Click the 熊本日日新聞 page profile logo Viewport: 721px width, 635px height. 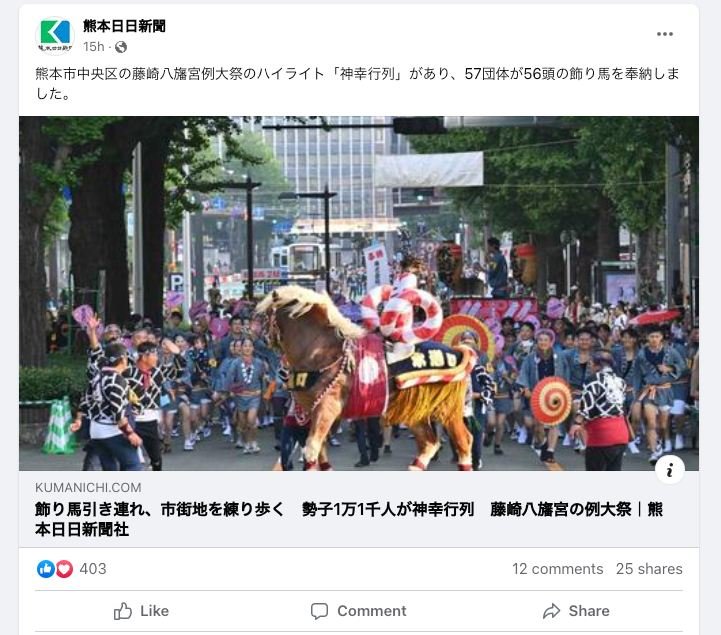55,36
